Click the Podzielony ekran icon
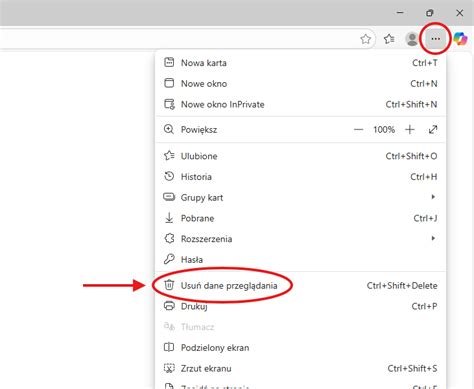This screenshot has height=389, width=474. coord(169,347)
